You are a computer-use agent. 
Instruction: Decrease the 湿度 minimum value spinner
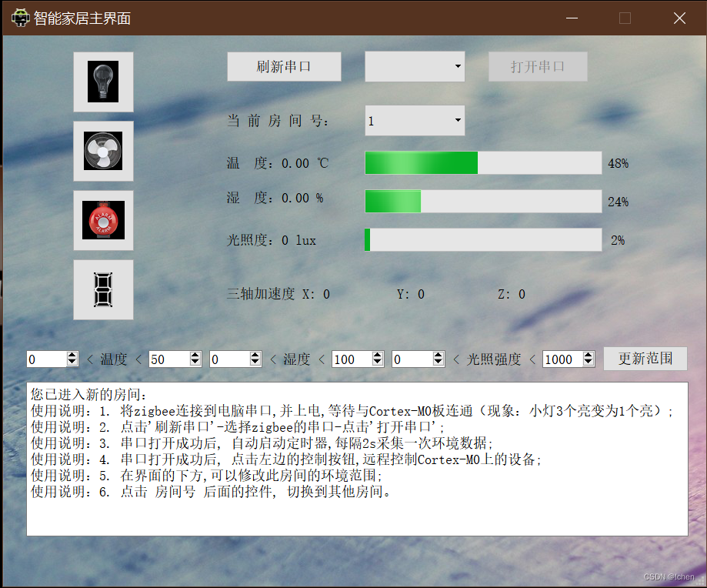(255, 362)
